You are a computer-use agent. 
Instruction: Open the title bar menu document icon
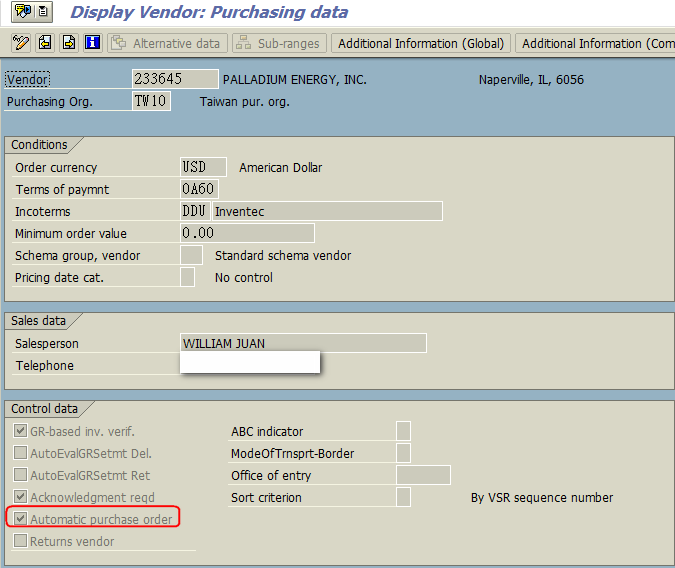point(43,11)
